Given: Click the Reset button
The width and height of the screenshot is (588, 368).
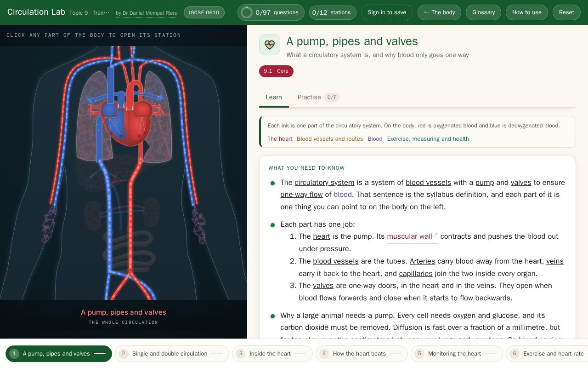Looking at the screenshot, I should [566, 12].
